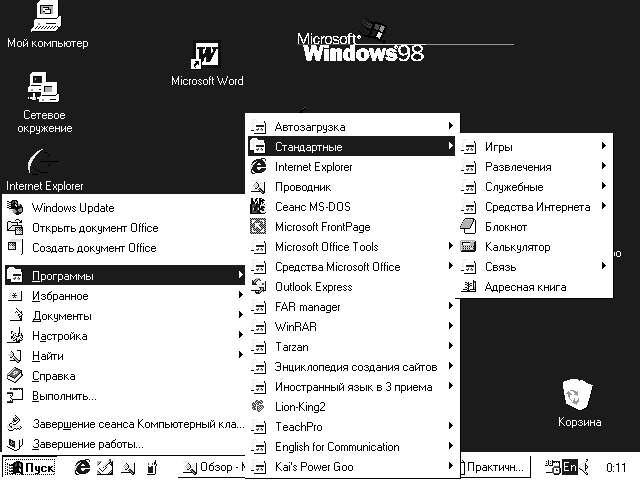Expand the WinRAR submenu
Viewport: 640px width, 480px height.
[352, 327]
